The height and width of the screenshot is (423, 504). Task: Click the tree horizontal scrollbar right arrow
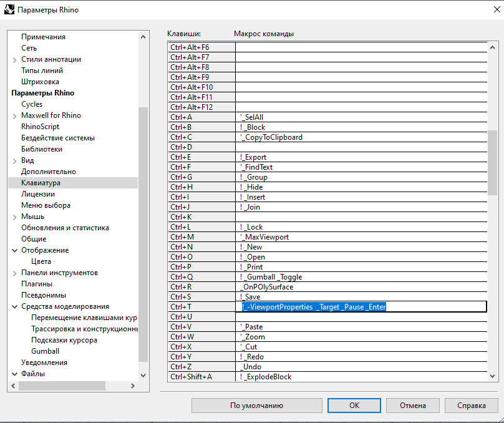132,386
